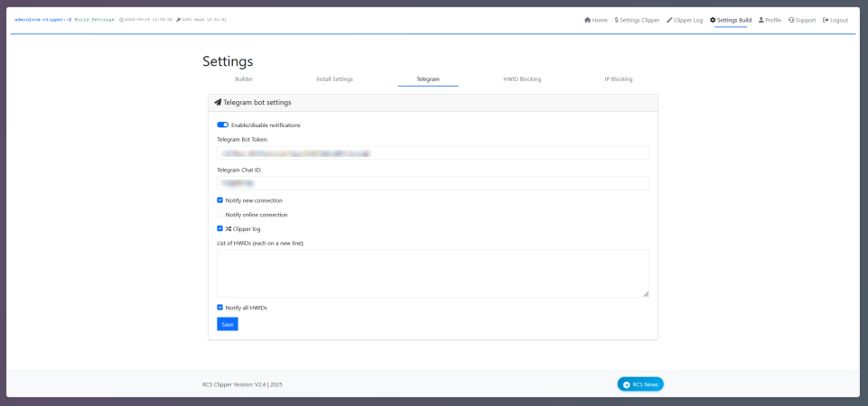Open the RCS News button
Screen dimensions: 868x406
point(640,384)
